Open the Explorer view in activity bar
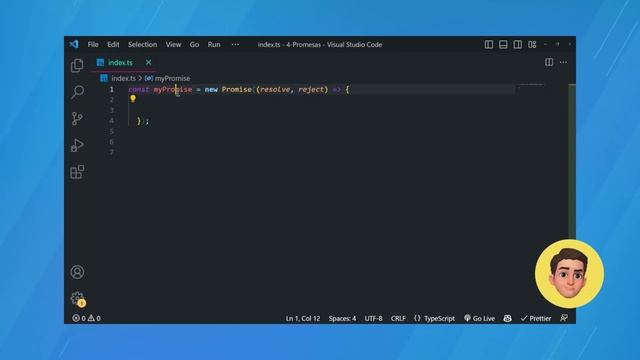Screen dimensions: 640x360 (x=77, y=65)
